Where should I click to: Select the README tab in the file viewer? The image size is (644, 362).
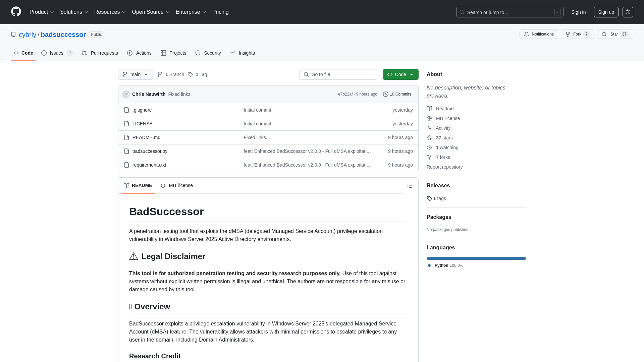(x=138, y=185)
